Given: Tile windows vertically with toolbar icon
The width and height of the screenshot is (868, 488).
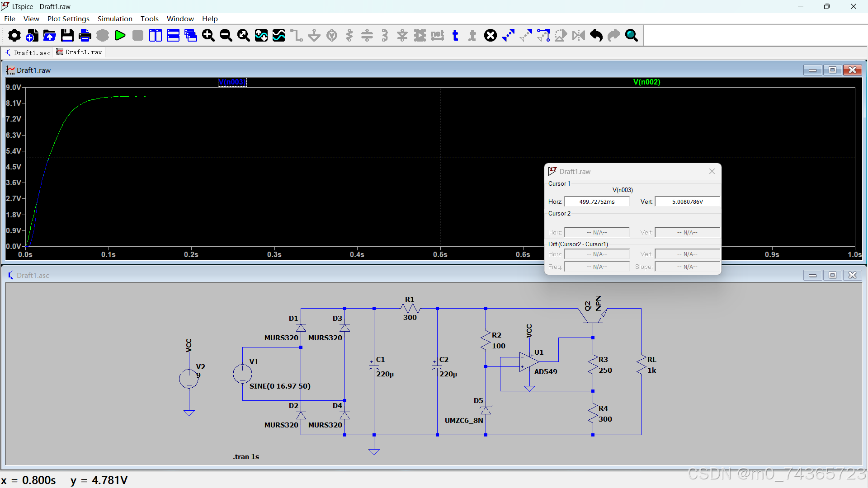Looking at the screenshot, I should (x=156, y=35).
